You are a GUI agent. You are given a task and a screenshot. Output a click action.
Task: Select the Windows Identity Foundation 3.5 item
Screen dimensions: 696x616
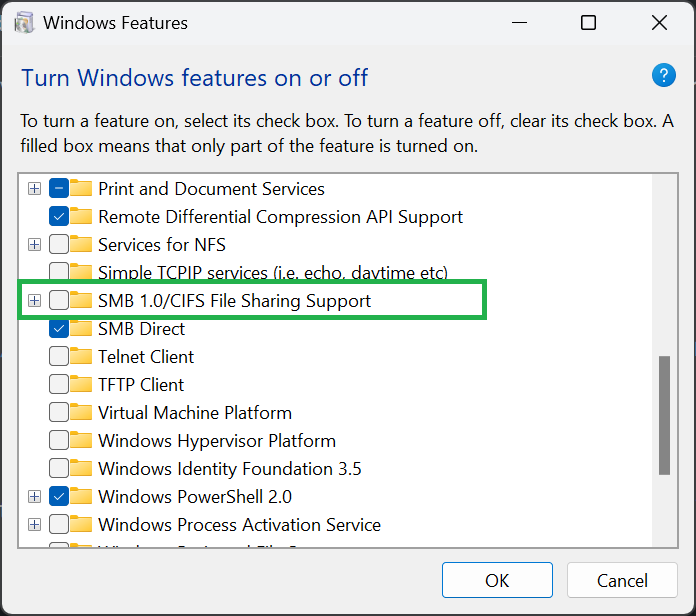click(x=229, y=469)
